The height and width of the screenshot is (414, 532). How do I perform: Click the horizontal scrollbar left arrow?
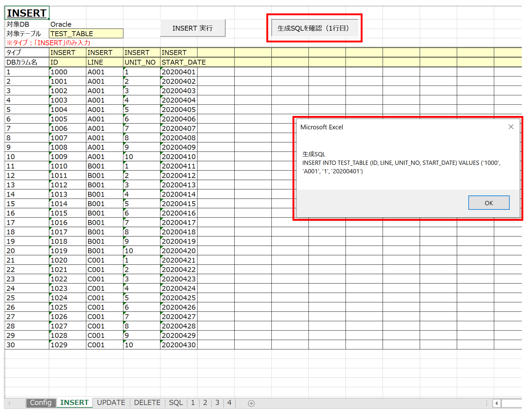pos(496,403)
